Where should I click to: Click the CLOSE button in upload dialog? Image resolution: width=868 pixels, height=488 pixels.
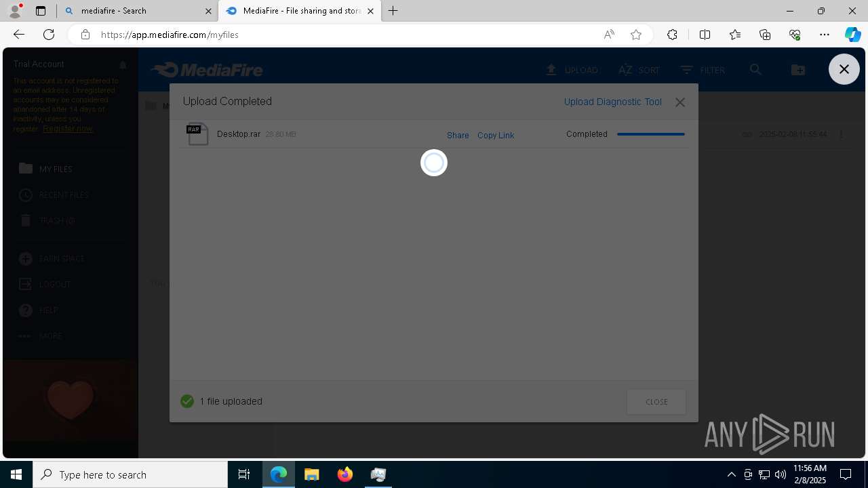656,402
